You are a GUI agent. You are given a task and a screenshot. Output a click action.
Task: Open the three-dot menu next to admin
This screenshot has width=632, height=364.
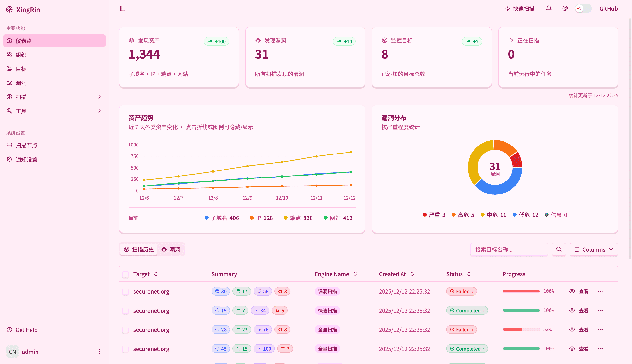click(x=99, y=352)
